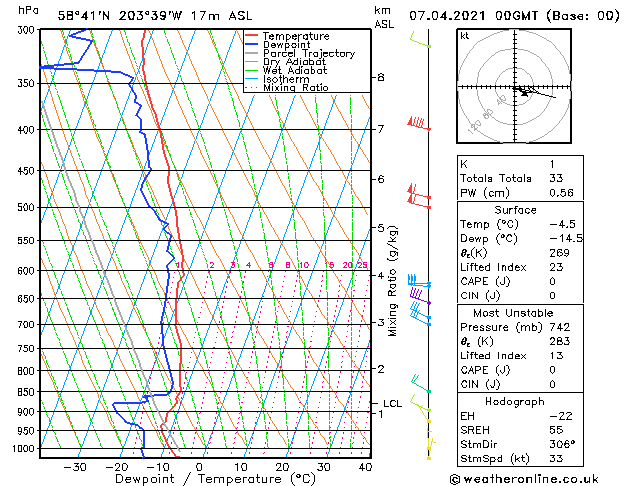Click the surface θe value 269
The image size is (629, 486).
[x=560, y=253]
